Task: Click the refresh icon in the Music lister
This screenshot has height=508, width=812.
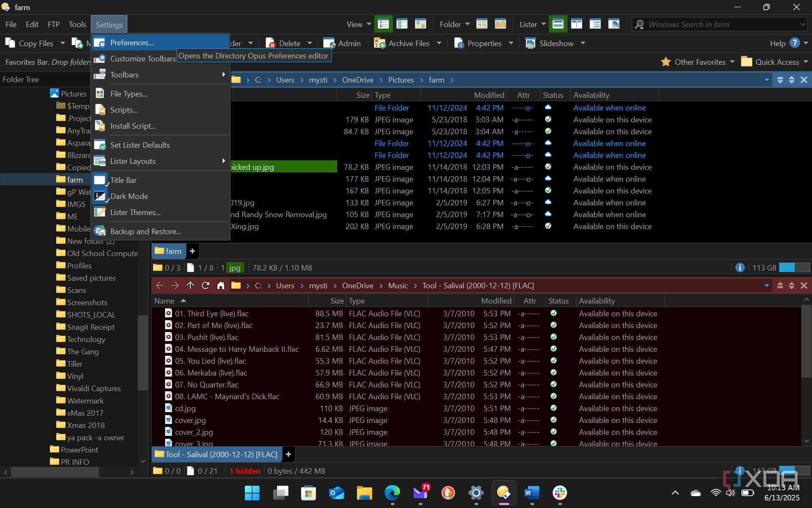Action: (206, 286)
